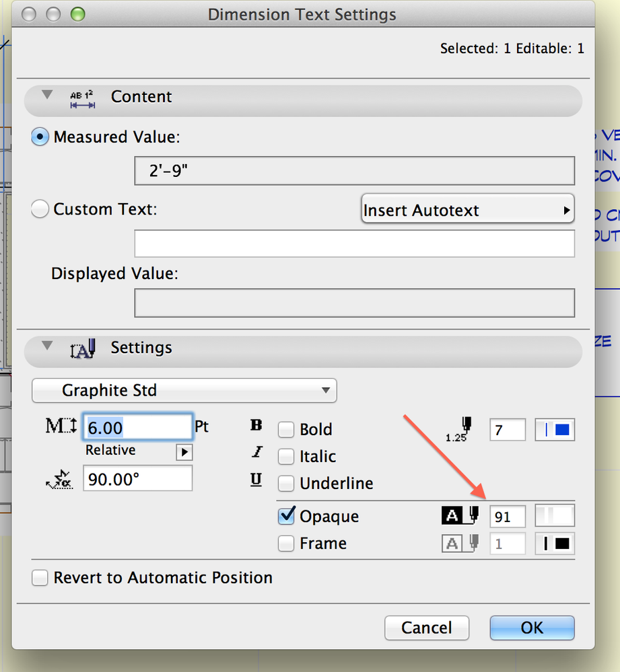Click the text pen icon labeled 1.25
Image resolution: width=620 pixels, height=672 pixels.
click(461, 428)
